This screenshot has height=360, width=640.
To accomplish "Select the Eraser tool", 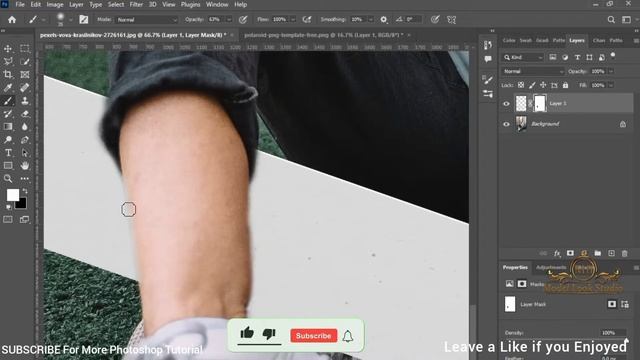I will pyautogui.click(x=25, y=113).
